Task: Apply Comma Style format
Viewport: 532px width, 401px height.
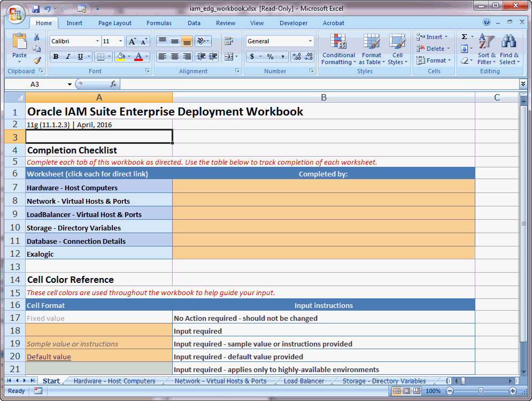Action: point(282,57)
